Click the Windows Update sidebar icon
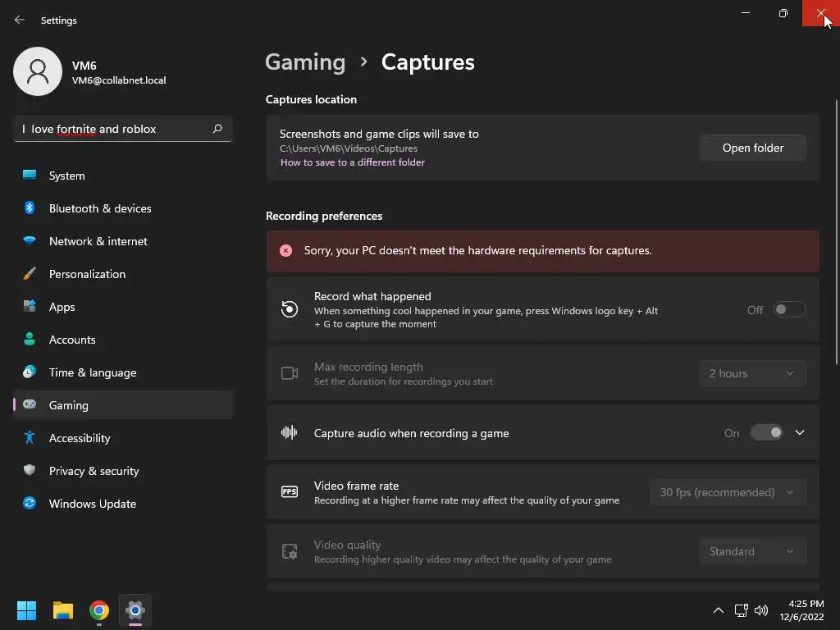Screen dimensions: 840x630 coord(30,504)
